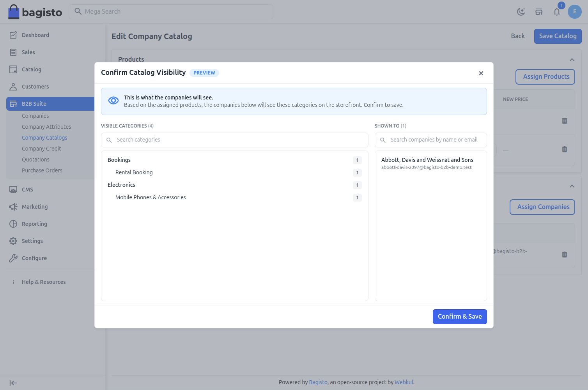Click the Customers person icon

click(x=13, y=87)
